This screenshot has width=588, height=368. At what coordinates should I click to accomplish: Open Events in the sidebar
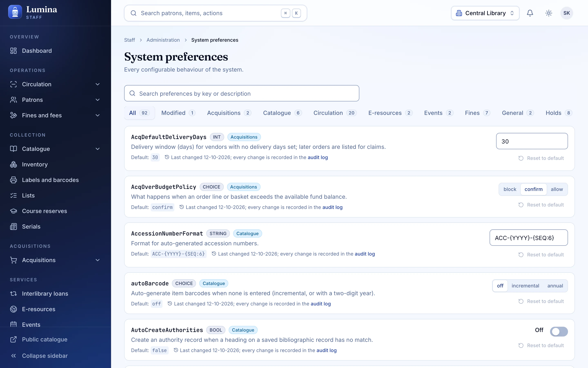pos(55,324)
